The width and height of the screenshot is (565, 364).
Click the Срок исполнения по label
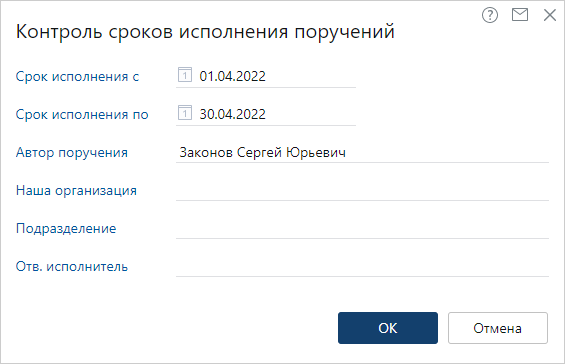coord(82,115)
